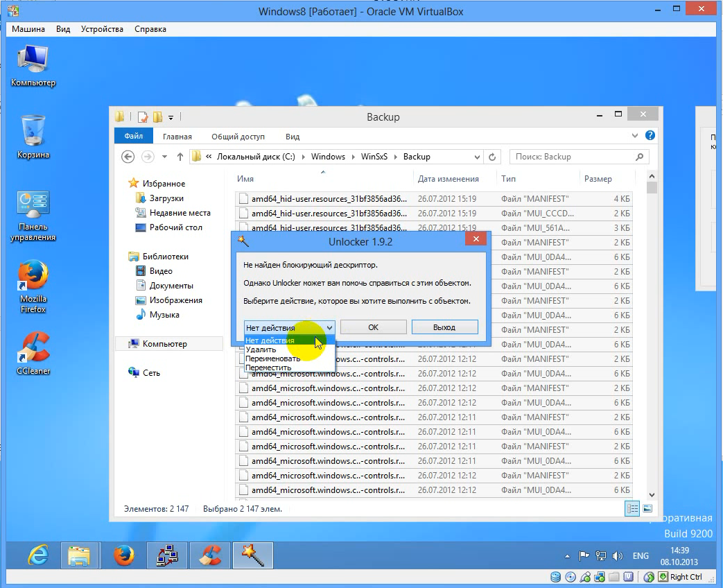723x588 pixels.
Task: Refresh the Backup folder view
Action: [x=492, y=157]
